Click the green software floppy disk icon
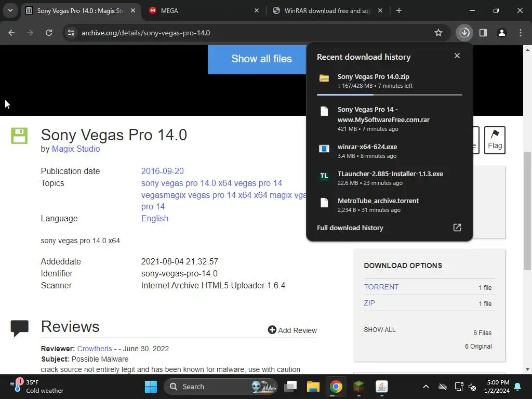The width and height of the screenshot is (532, 399). coord(19,136)
